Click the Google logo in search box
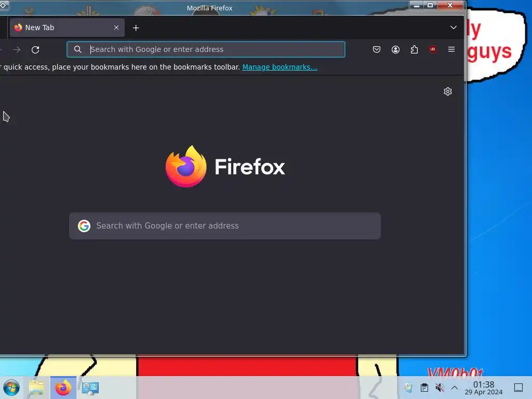Screen dimensions: 532x399 coord(84,226)
